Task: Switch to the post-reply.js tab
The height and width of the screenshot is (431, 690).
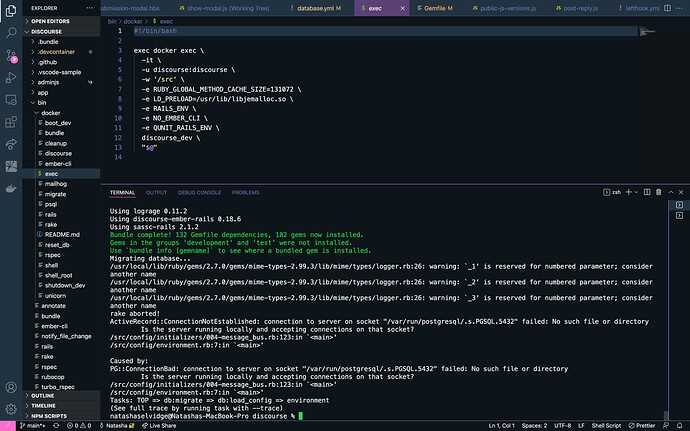Action: 576,8
